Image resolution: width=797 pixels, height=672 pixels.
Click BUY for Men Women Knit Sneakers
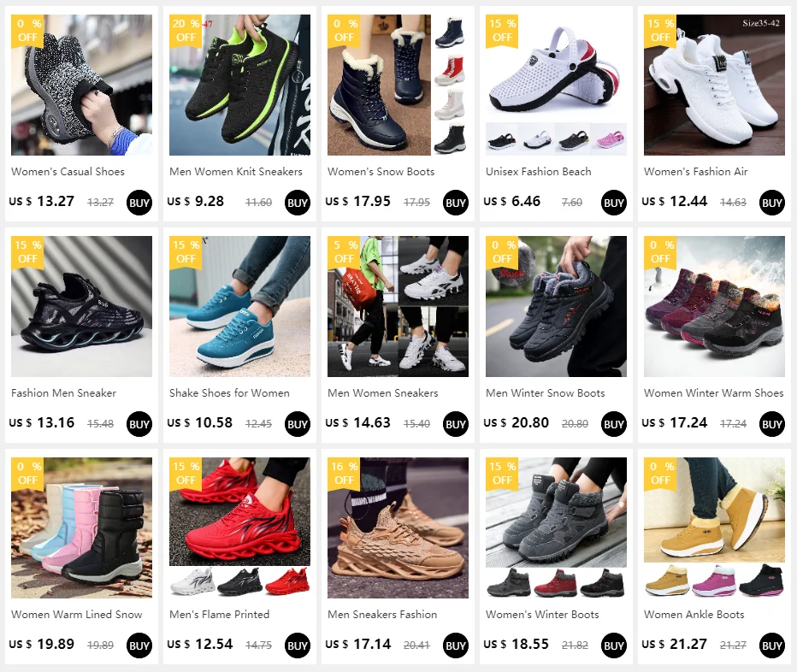[x=298, y=203]
